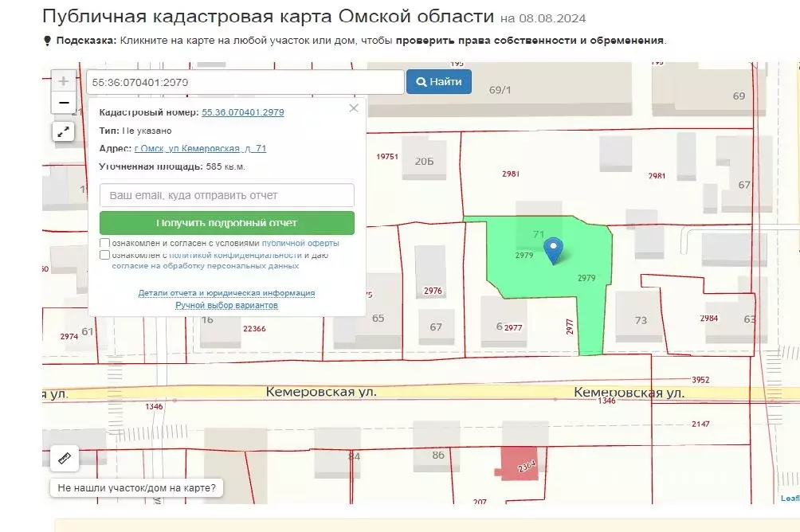
Task: Select parcel labeled 2976 on map
Action: pos(433,291)
